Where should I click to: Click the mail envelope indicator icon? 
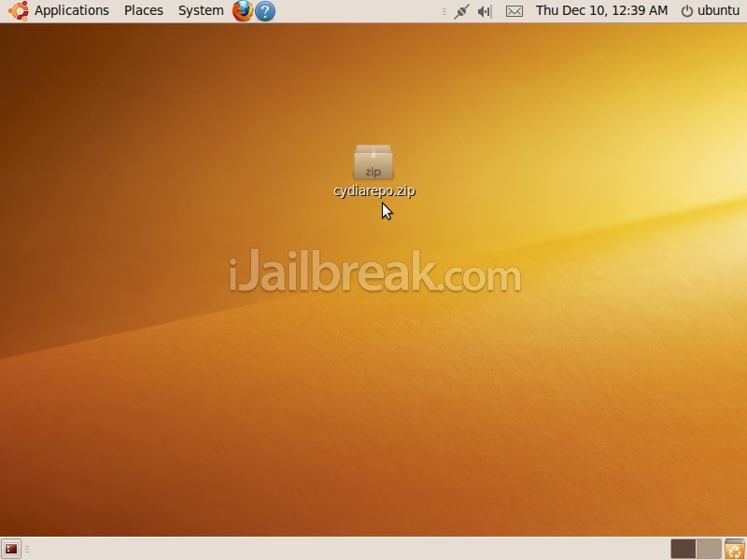(x=514, y=11)
